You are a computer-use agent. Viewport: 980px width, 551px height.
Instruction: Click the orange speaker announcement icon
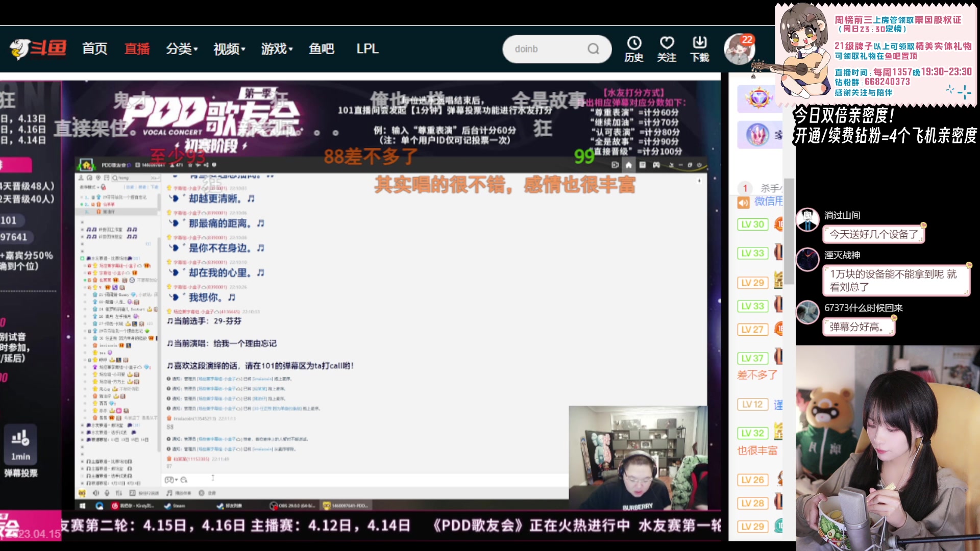click(x=743, y=203)
